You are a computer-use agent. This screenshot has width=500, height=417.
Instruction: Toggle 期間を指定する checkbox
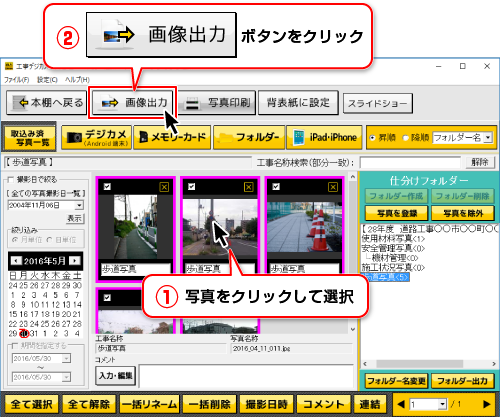14,346
